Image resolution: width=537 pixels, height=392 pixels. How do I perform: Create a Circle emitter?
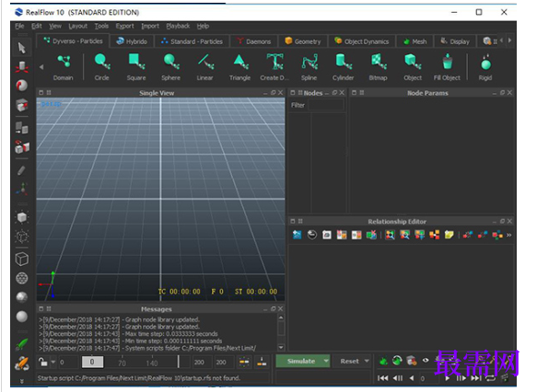pos(101,67)
